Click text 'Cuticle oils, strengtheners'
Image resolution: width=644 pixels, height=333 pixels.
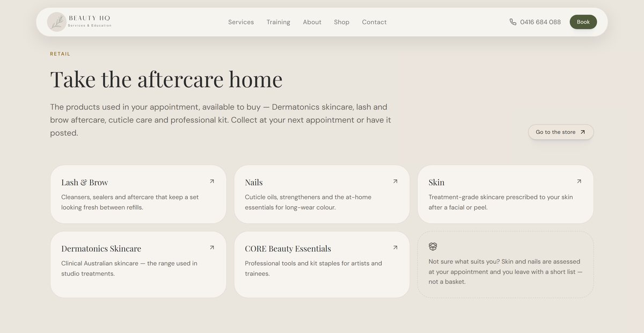tap(282, 197)
